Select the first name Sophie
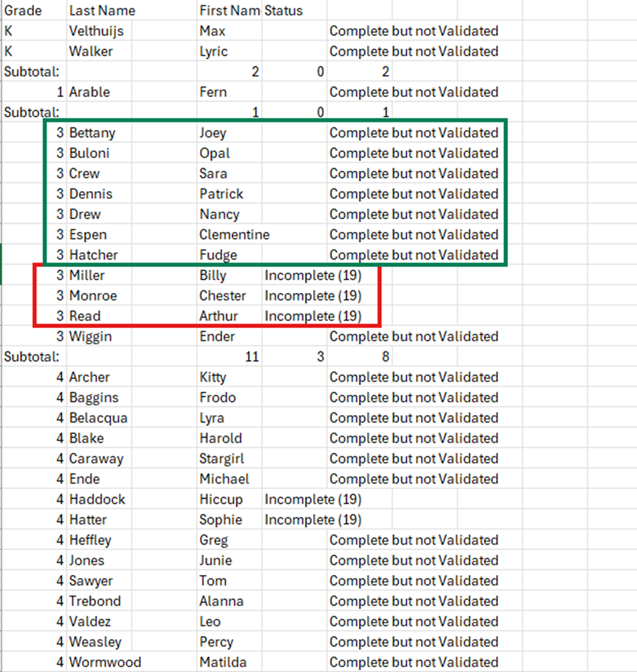This screenshot has height=672, width=637. click(229, 519)
